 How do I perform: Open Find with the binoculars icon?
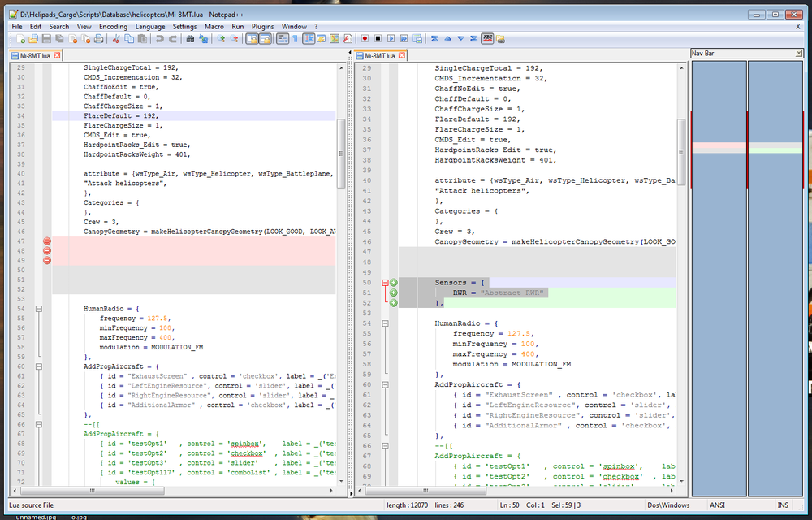[191, 38]
